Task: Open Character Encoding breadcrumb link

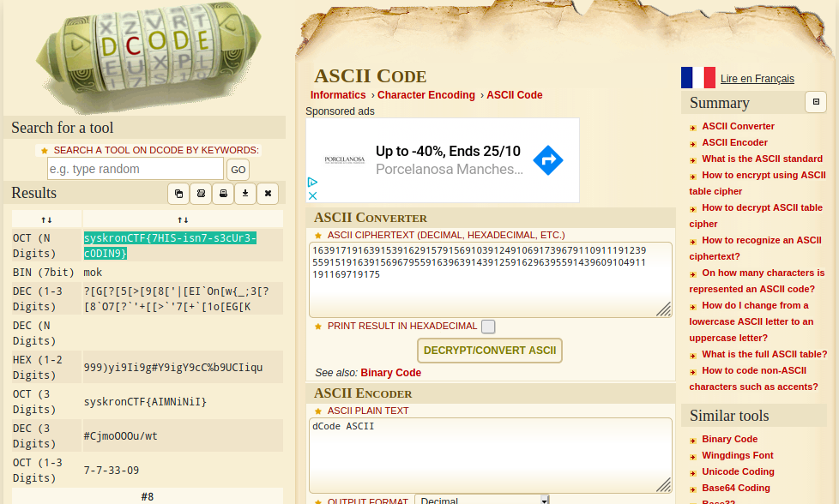Action: (426, 95)
